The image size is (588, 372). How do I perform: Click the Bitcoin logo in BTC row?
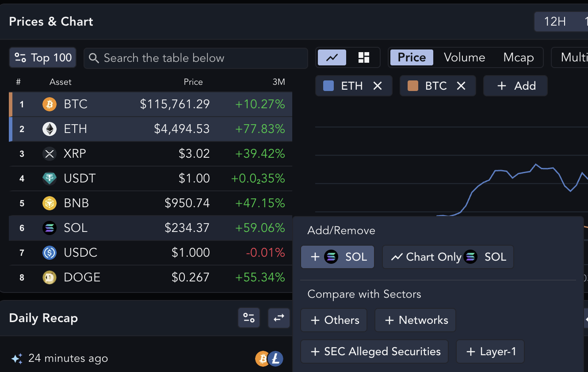pos(50,104)
